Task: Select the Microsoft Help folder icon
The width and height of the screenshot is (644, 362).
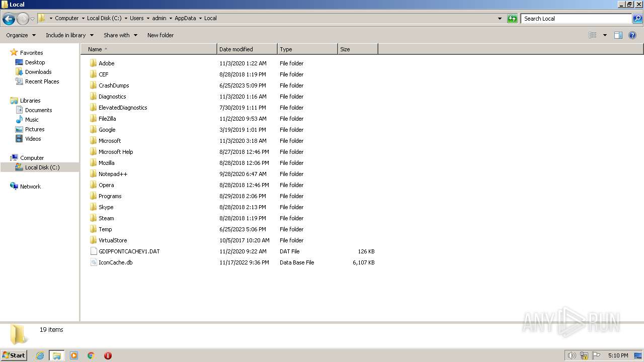Action: (x=93, y=152)
